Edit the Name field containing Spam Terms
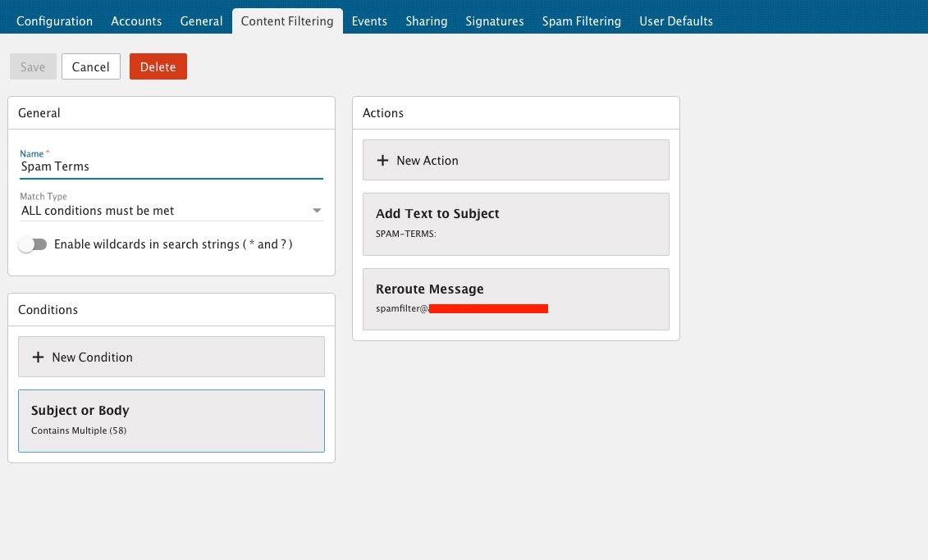Image resolution: width=928 pixels, height=560 pixels. 171,166
